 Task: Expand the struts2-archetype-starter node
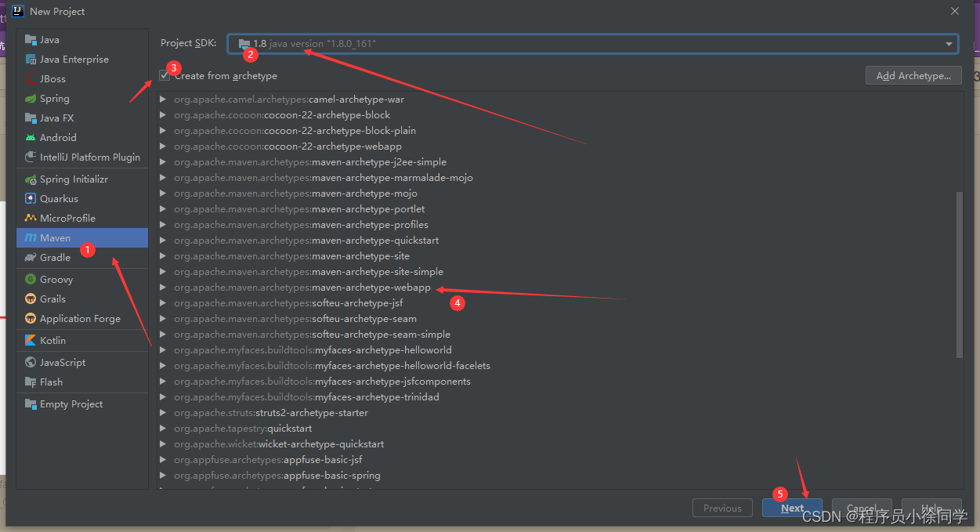(x=163, y=413)
